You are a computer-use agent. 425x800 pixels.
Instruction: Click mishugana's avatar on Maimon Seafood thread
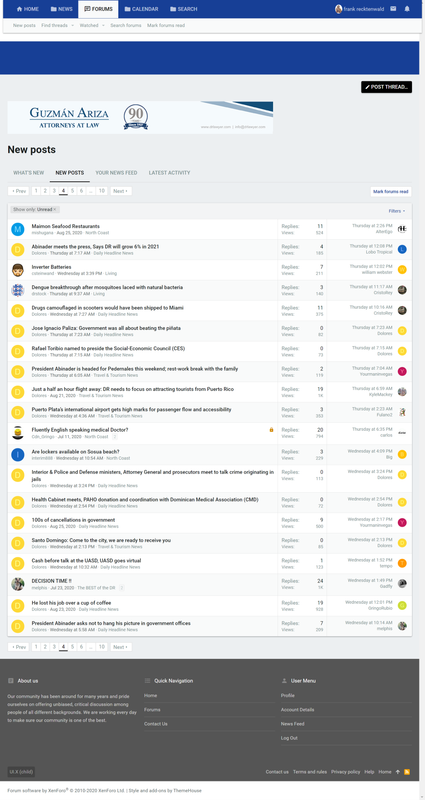(x=18, y=230)
